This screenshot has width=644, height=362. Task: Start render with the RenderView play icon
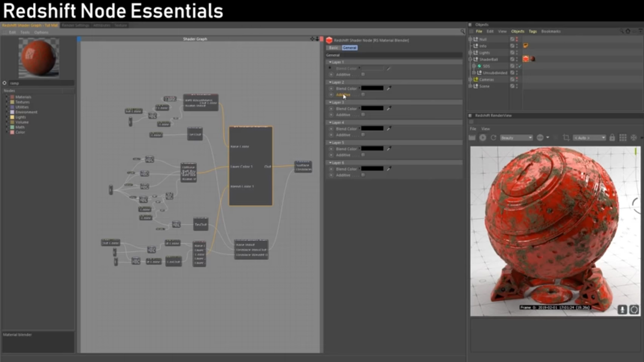click(482, 138)
